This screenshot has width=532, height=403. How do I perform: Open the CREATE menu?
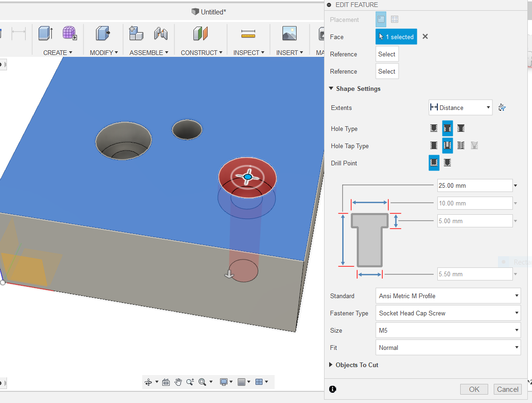point(58,53)
